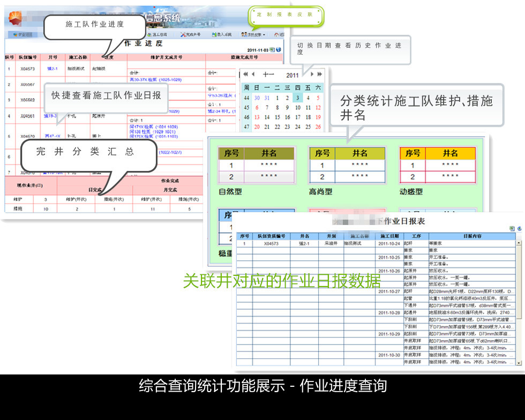Click the 日报内容 header in the daily report
The height and width of the screenshot is (420, 525).
tap(472, 236)
